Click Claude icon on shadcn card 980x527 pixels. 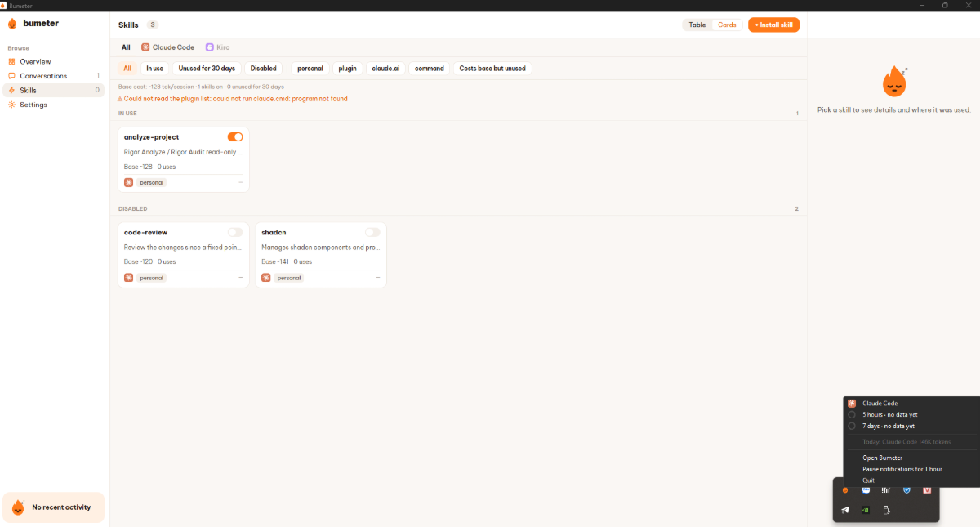click(265, 278)
